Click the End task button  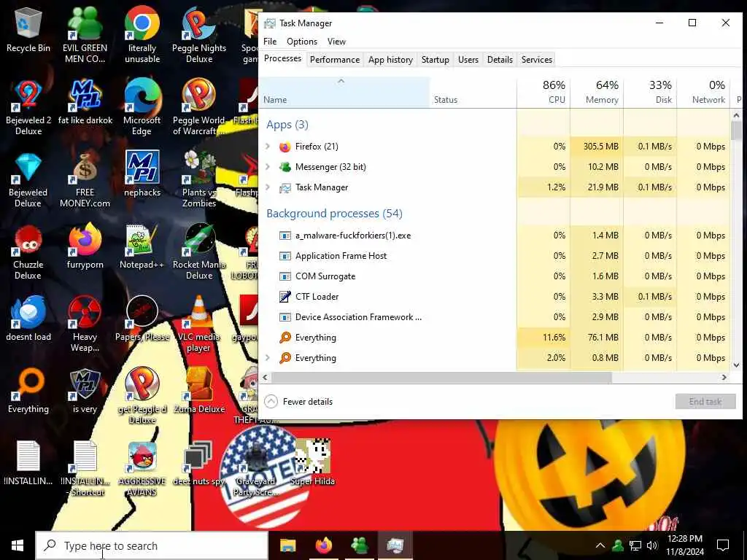point(705,402)
